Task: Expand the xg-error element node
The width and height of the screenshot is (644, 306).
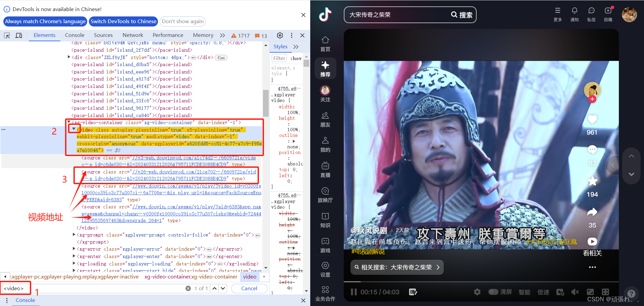Action: [x=74, y=249]
